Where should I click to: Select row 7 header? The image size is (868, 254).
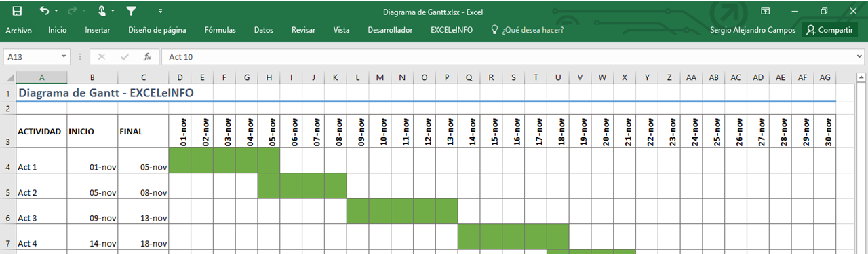[8, 238]
